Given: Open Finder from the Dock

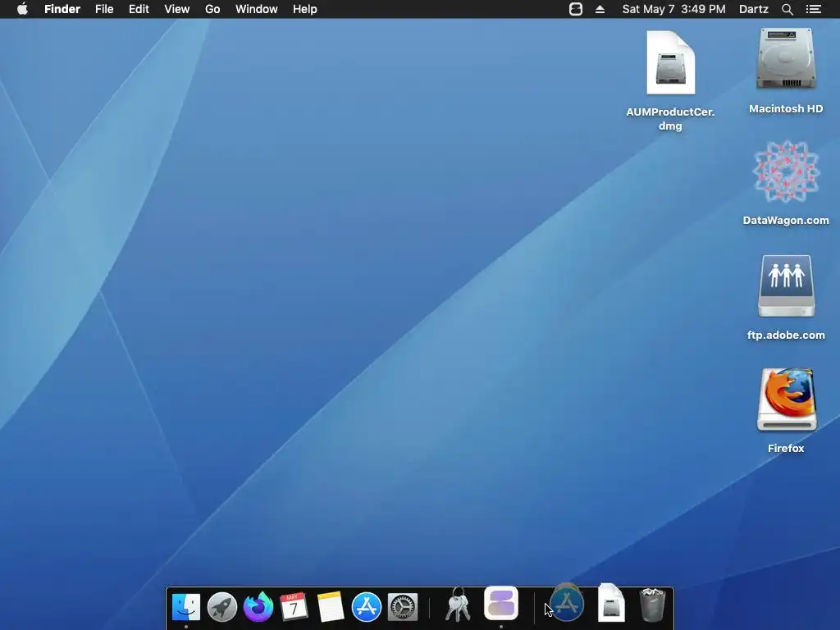Looking at the screenshot, I should (186, 607).
